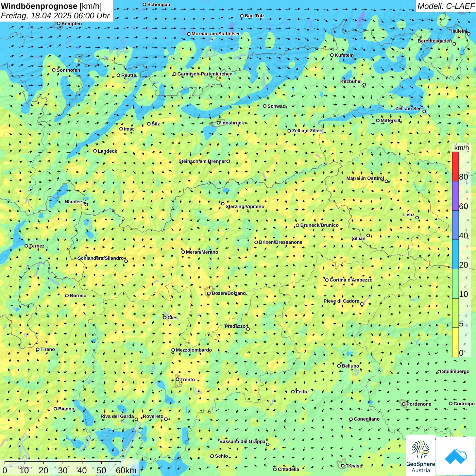Click the 'Brixen/Bressanone' label
Viewport: 476px width, 476px height.
coord(280,242)
